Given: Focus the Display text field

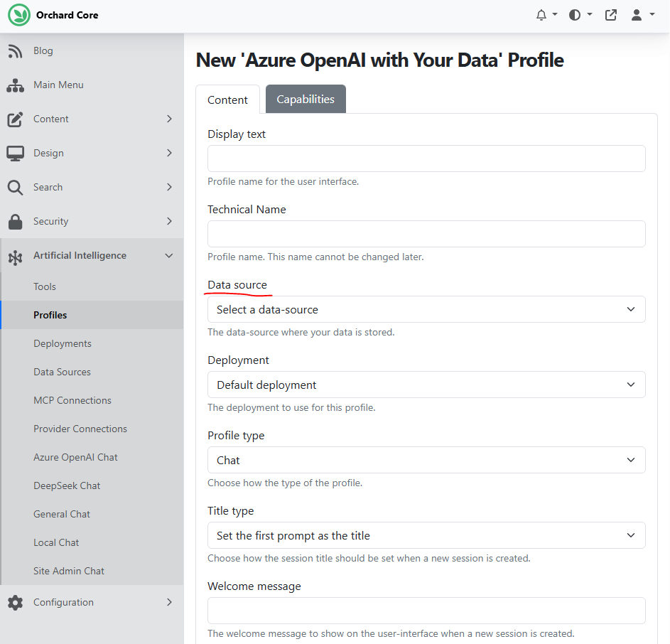Looking at the screenshot, I should [x=426, y=159].
